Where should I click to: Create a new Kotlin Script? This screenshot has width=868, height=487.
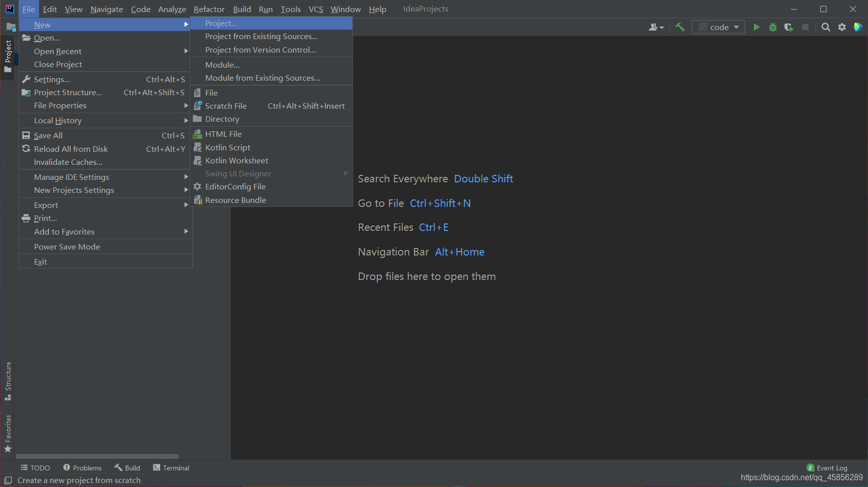tap(271, 147)
